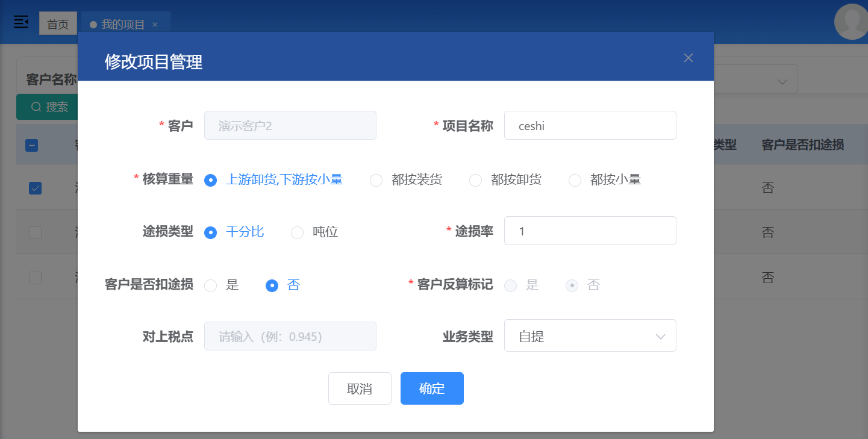Image resolution: width=868 pixels, height=439 pixels.
Task: Close the 修改项目管理 dialog
Action: coord(688,58)
